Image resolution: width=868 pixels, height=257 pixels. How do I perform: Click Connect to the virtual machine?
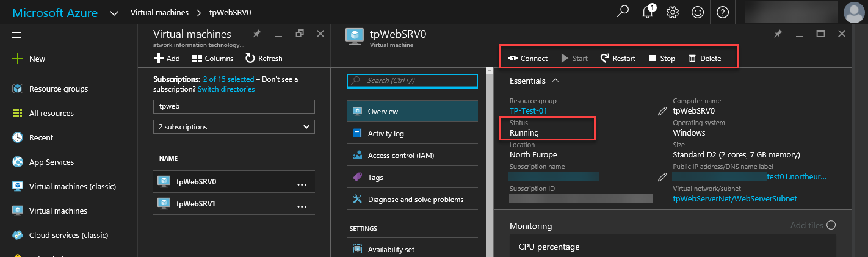click(527, 59)
